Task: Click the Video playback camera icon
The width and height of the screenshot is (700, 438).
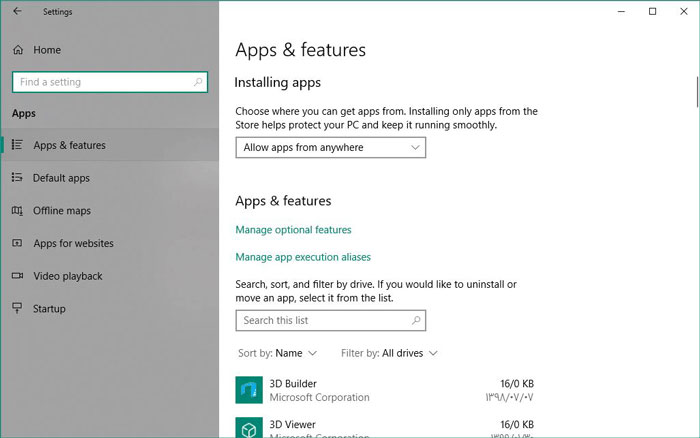Action: coord(17,276)
